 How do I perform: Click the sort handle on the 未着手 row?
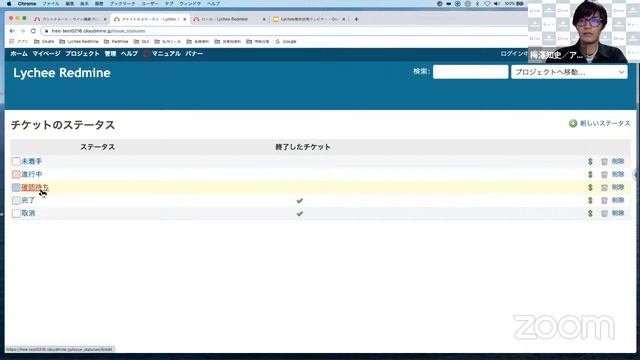click(x=590, y=162)
